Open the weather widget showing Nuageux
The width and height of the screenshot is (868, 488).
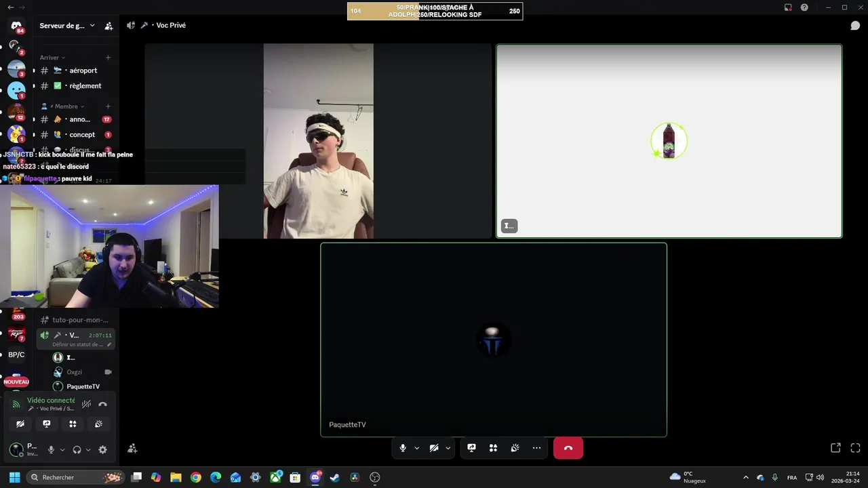(x=688, y=477)
